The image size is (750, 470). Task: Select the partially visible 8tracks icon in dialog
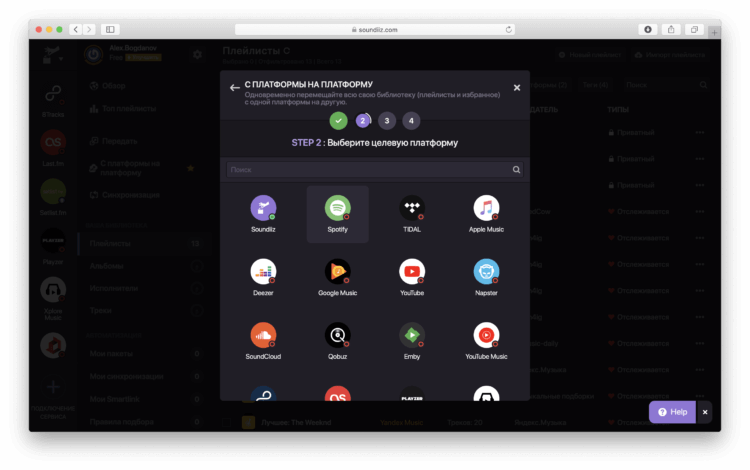click(263, 393)
